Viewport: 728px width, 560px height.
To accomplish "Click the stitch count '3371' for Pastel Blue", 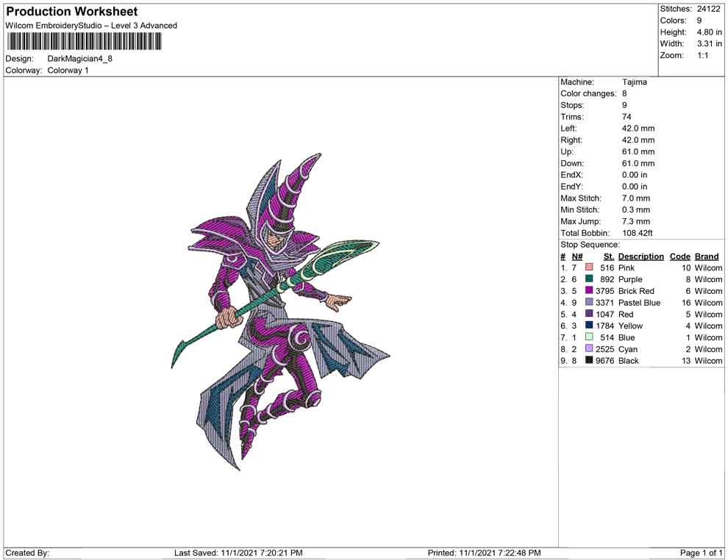I will (x=605, y=303).
